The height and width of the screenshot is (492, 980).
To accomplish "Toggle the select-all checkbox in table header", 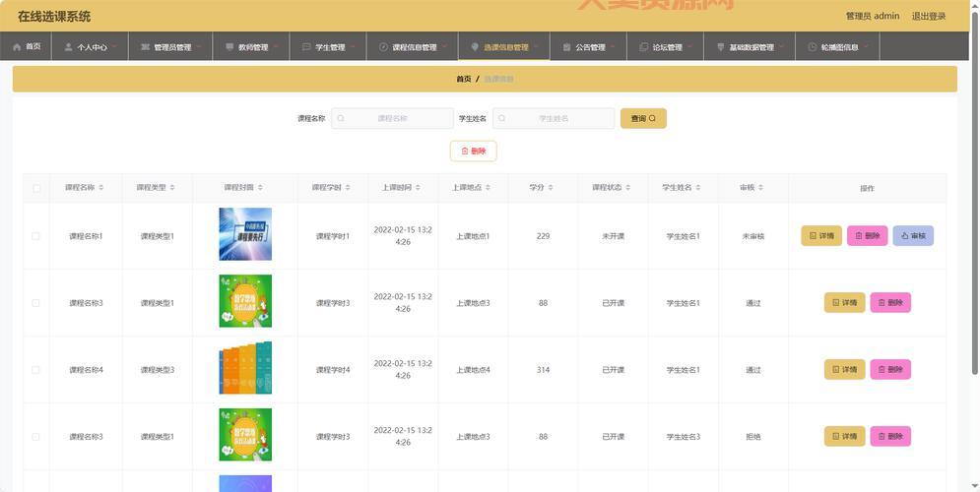I will tap(36, 188).
